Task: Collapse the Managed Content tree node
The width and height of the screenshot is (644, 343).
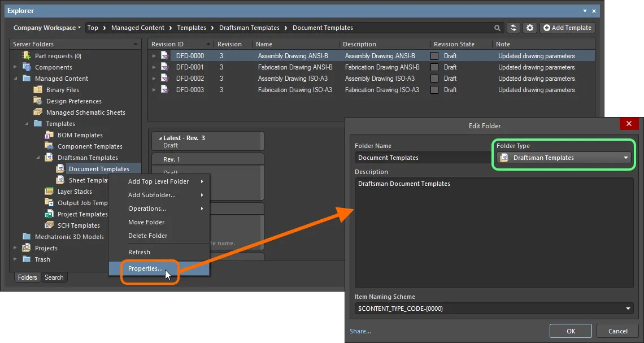Action: click(x=16, y=79)
